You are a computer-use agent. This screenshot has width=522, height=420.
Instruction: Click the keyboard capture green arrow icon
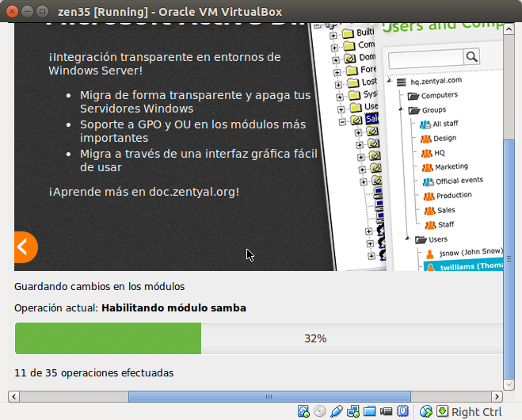442,411
